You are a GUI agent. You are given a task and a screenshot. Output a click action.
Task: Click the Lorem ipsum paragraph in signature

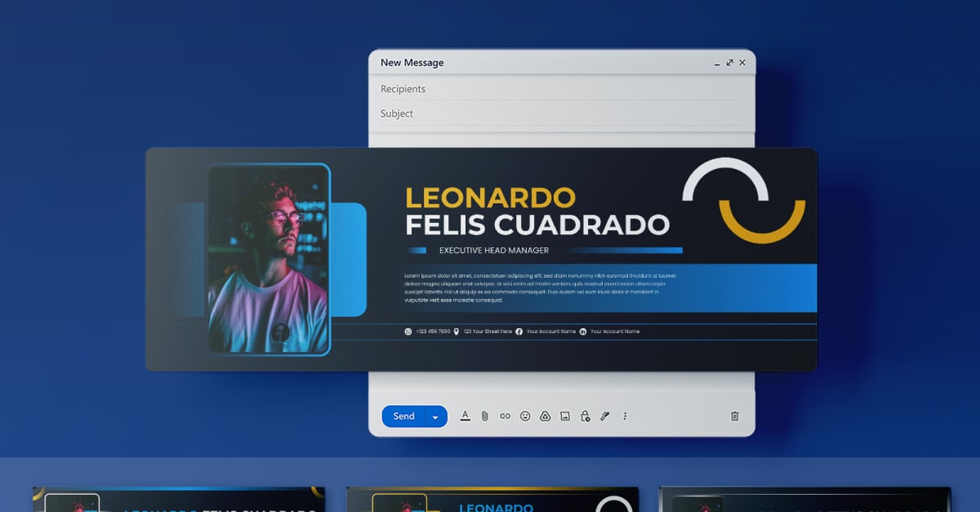tap(541, 287)
